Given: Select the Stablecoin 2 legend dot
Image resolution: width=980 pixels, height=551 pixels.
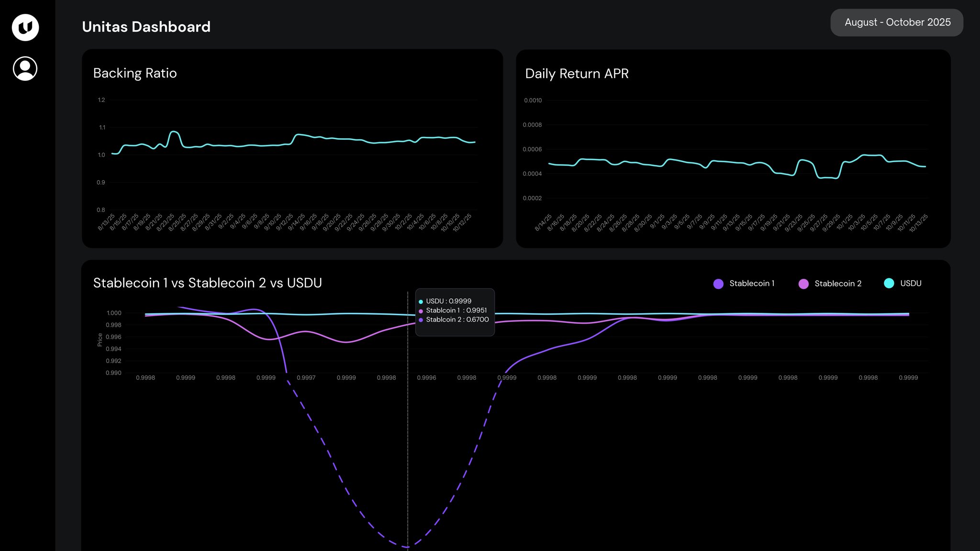Looking at the screenshot, I should pyautogui.click(x=802, y=283).
